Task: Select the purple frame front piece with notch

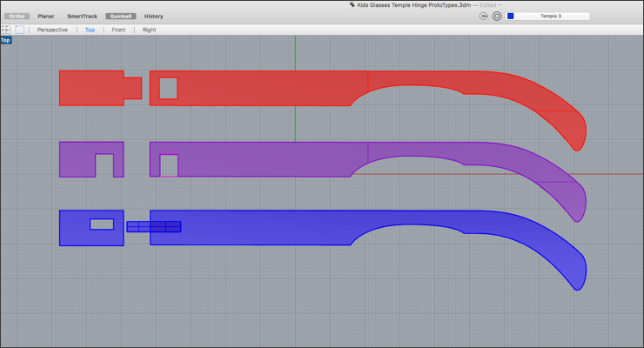Action: [77, 159]
